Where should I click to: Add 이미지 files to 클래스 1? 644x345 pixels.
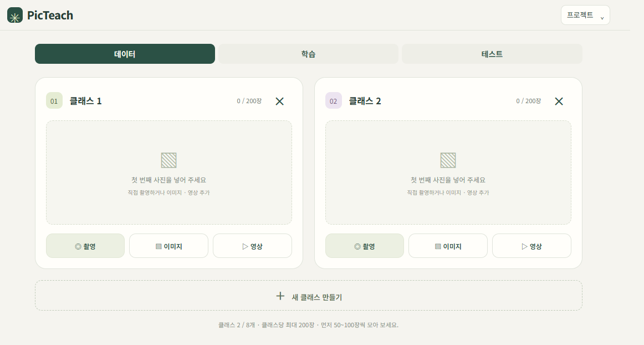[169, 246]
